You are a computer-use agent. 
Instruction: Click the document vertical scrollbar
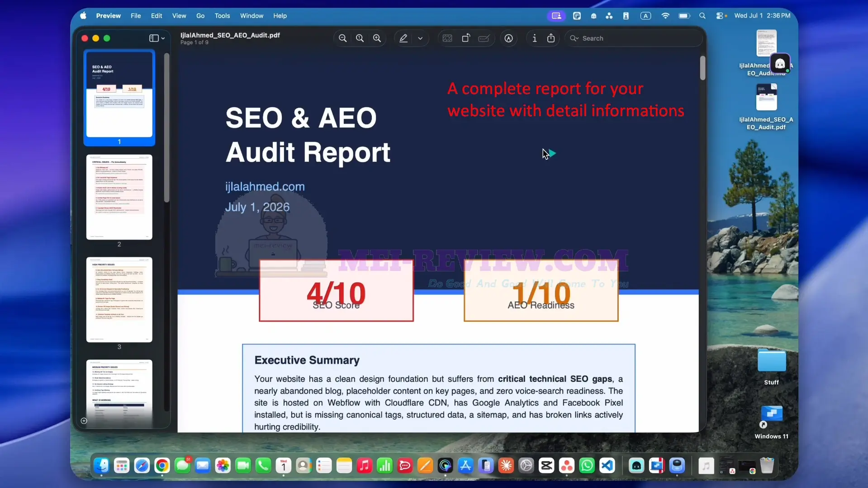click(x=702, y=68)
